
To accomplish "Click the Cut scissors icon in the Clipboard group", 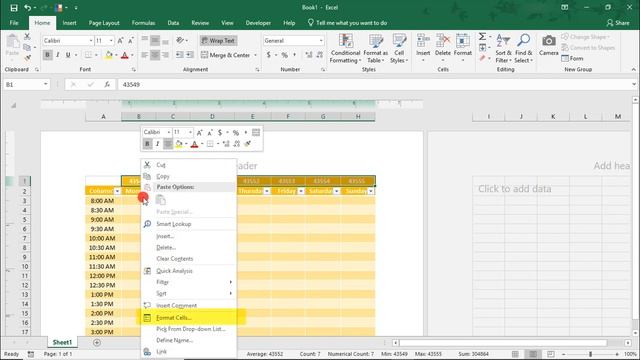I will click(x=27, y=37).
